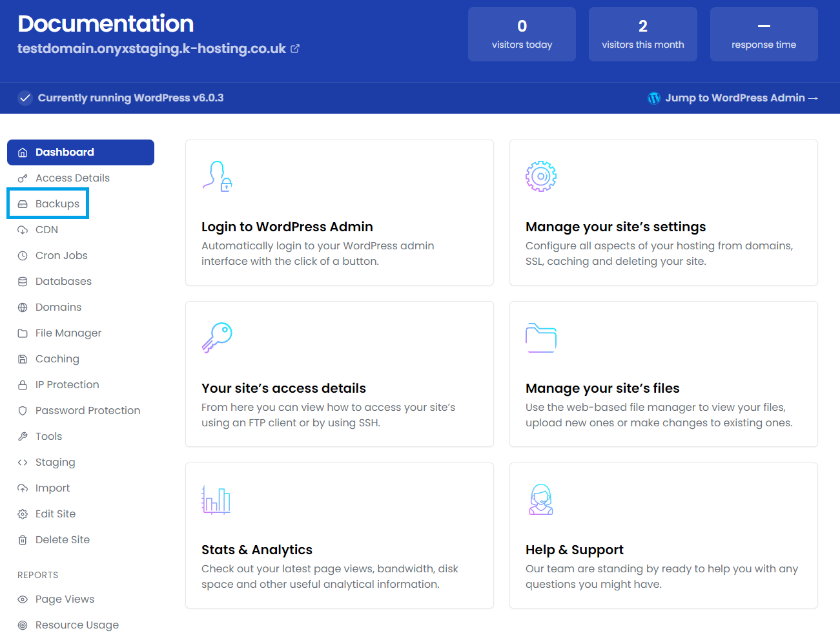Screen dimensions: 840x644
Task: Open the File Manager folder icon
Action: [x=23, y=333]
